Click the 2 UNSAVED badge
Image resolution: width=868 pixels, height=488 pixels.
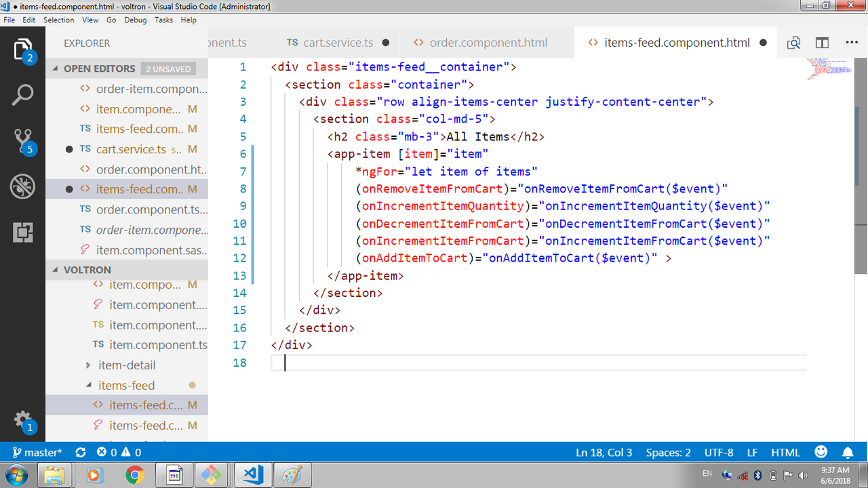coord(169,68)
